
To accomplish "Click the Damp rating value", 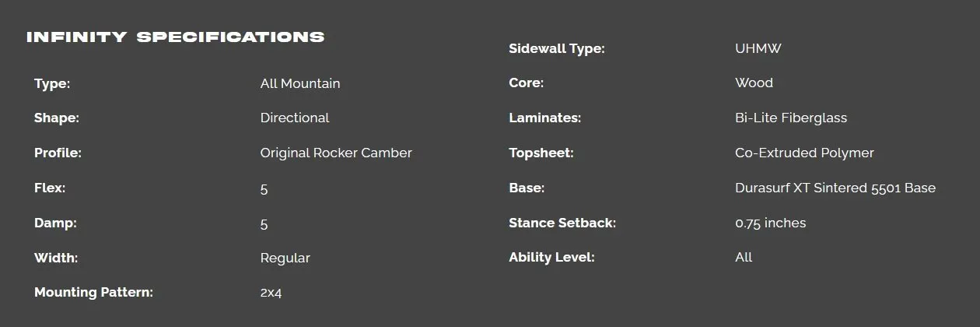I will [x=264, y=223].
